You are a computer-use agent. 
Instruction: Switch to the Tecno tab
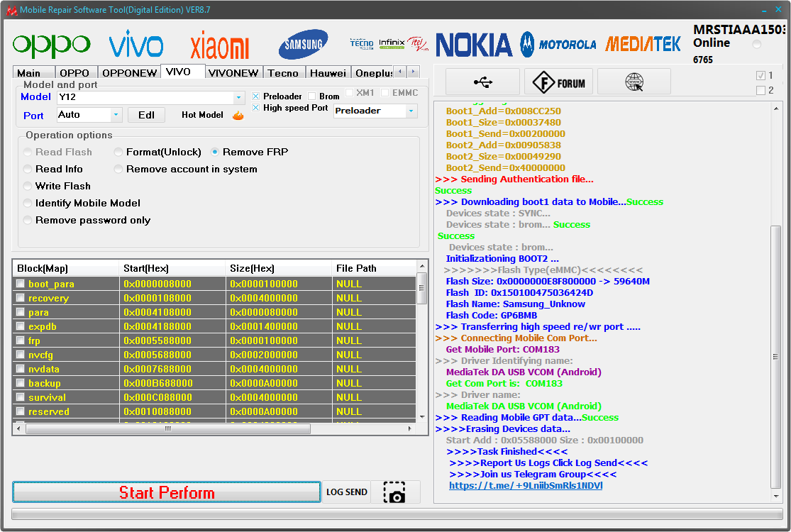(284, 73)
